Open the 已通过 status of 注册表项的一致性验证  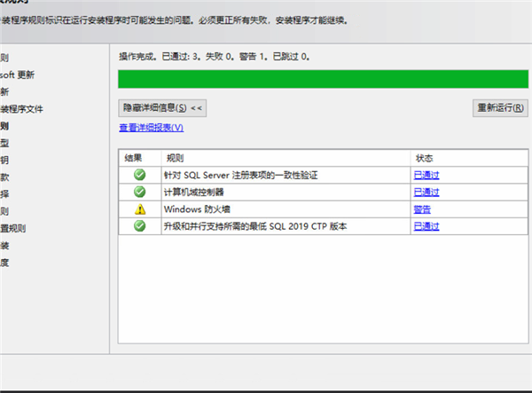tap(426, 175)
